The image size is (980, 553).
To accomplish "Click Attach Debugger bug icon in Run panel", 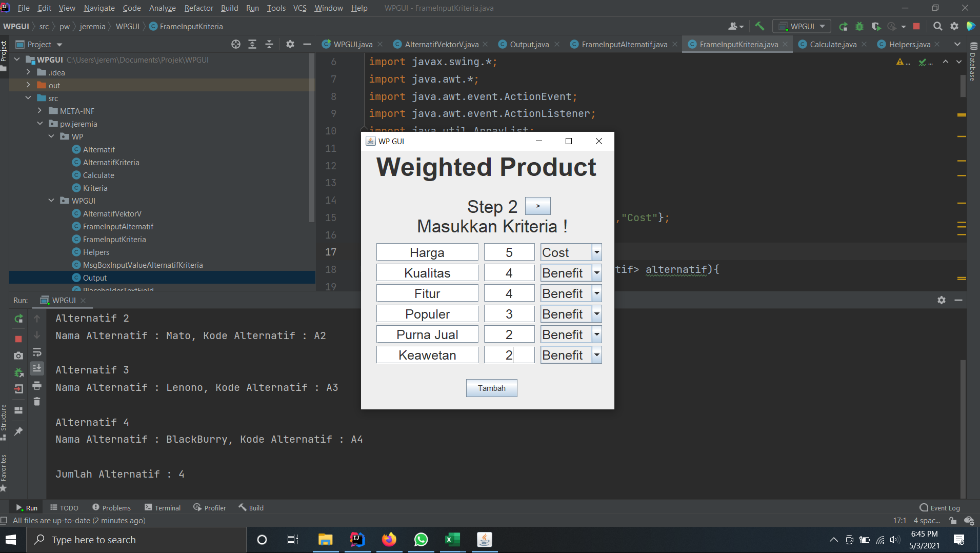I will tap(18, 372).
